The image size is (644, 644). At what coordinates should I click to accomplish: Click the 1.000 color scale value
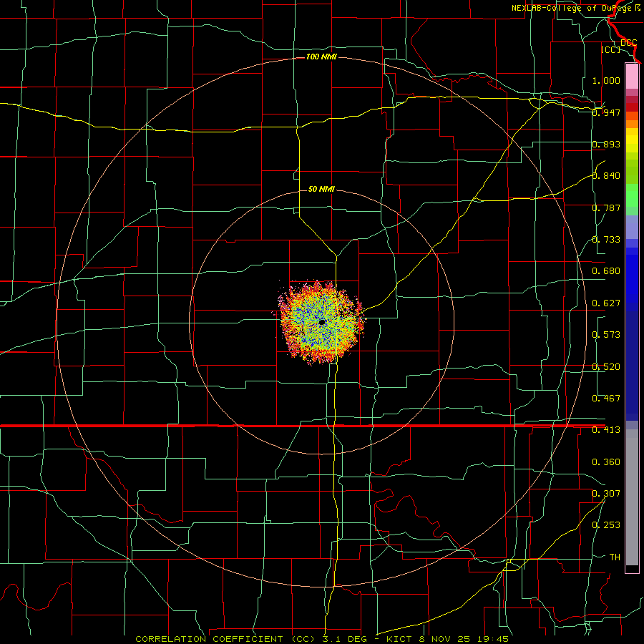(606, 80)
